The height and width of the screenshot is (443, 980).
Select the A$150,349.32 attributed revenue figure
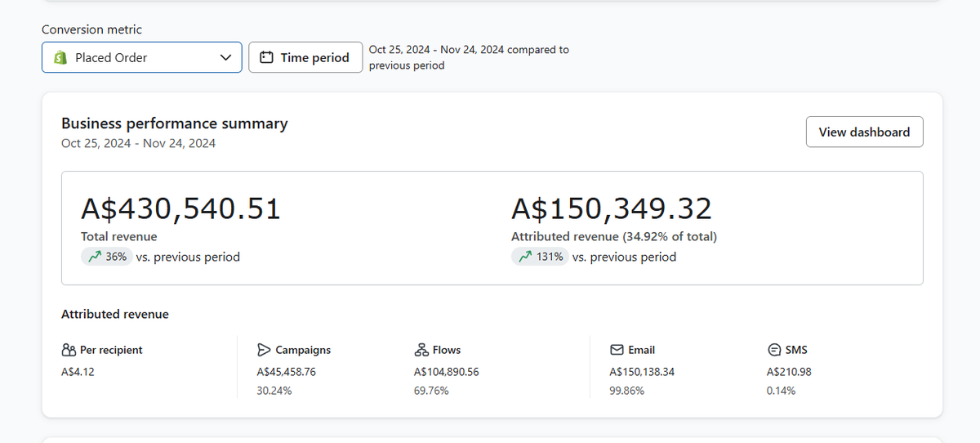coord(612,209)
